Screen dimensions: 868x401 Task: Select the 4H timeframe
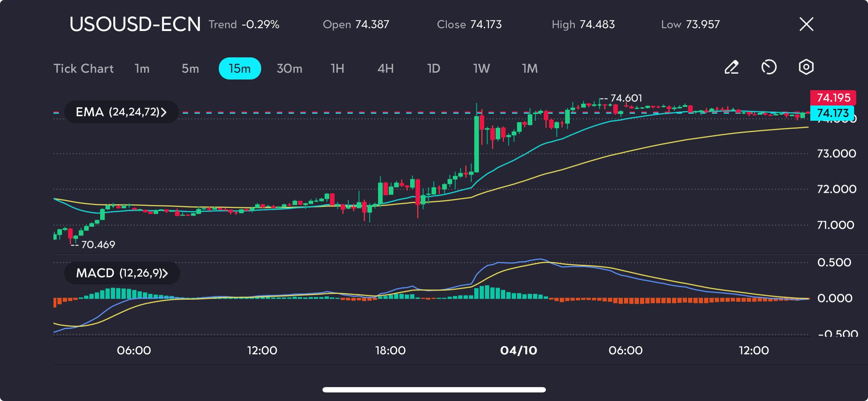[x=386, y=68]
